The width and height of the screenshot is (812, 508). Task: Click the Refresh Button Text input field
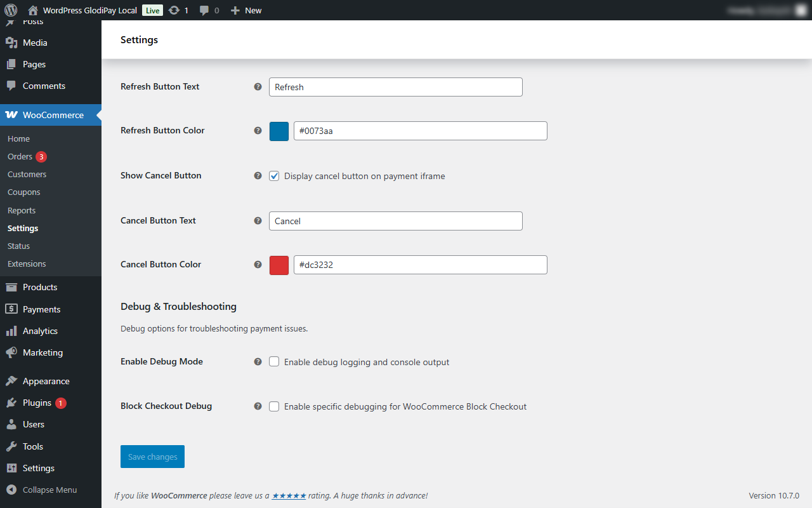[x=396, y=87]
